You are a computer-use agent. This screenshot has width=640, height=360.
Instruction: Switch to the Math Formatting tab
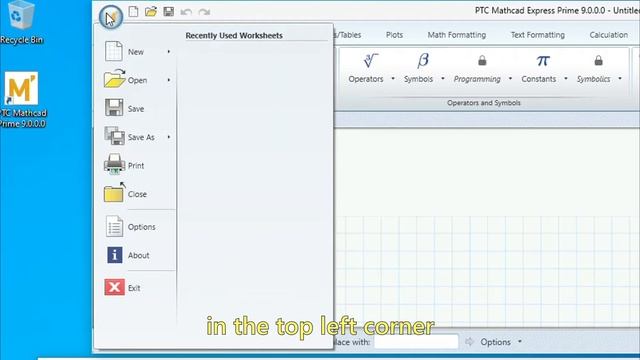pos(457,35)
